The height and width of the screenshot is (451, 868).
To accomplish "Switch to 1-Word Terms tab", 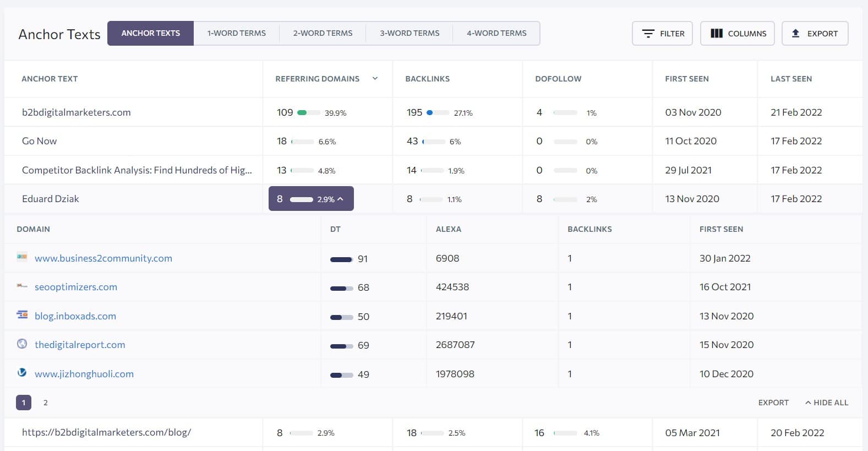I will pyautogui.click(x=237, y=34).
